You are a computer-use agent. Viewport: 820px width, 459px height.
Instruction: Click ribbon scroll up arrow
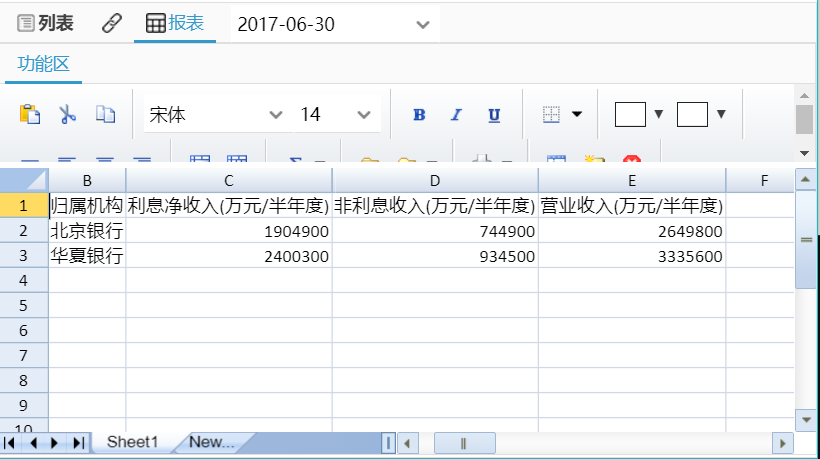[x=805, y=96]
